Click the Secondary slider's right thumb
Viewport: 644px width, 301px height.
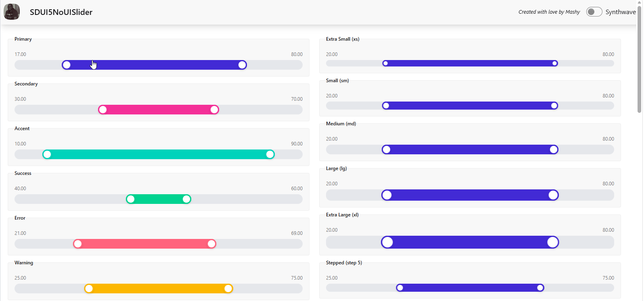214,110
